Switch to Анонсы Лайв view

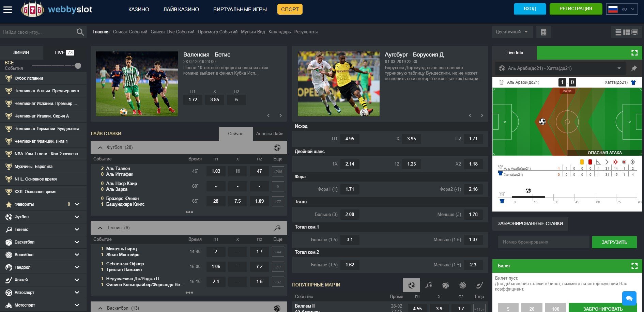[270, 134]
